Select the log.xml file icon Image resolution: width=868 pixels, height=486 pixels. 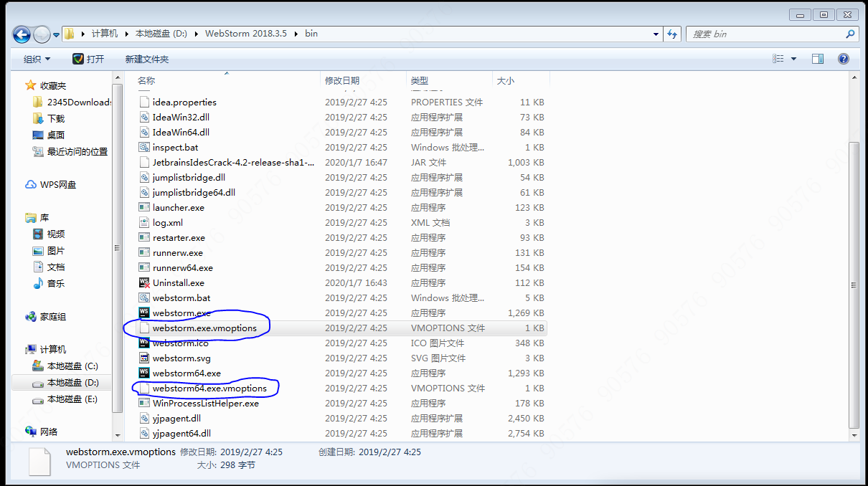pyautogui.click(x=144, y=222)
